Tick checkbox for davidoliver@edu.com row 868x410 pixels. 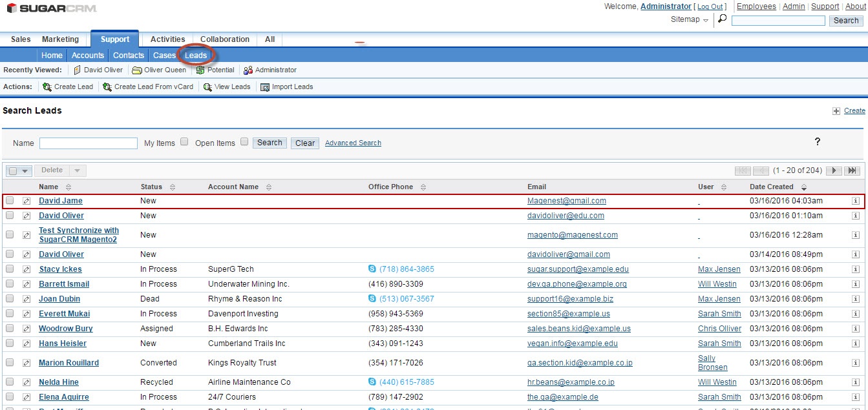[x=10, y=215]
